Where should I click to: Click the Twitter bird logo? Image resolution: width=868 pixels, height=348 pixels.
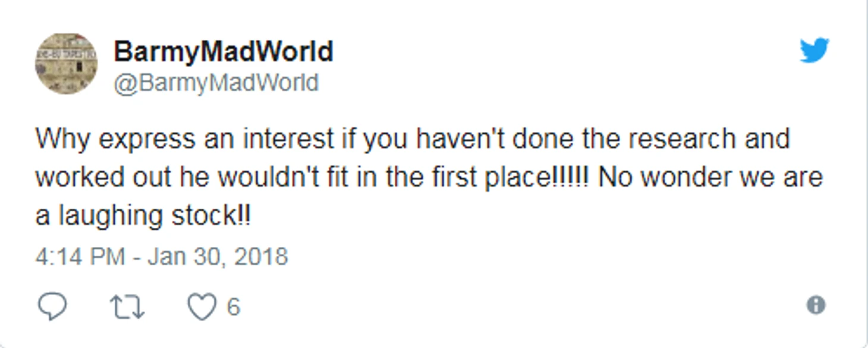pos(814,51)
